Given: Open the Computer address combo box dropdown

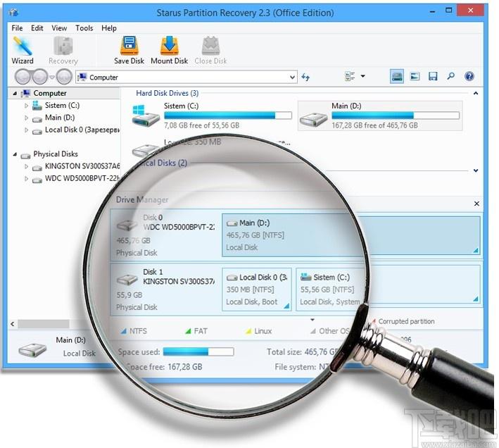Looking at the screenshot, I should [x=292, y=77].
